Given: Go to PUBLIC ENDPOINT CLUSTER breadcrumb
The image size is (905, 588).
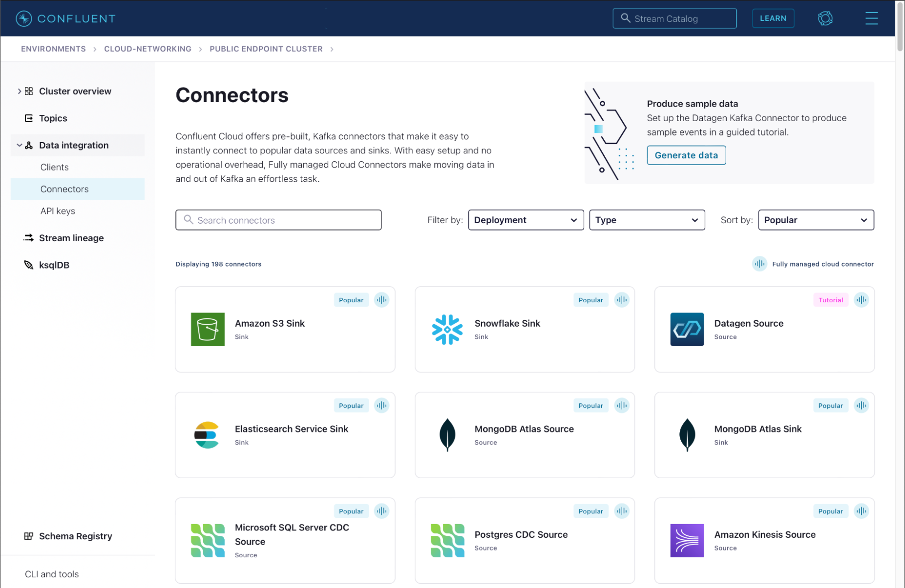Looking at the screenshot, I should (x=266, y=49).
